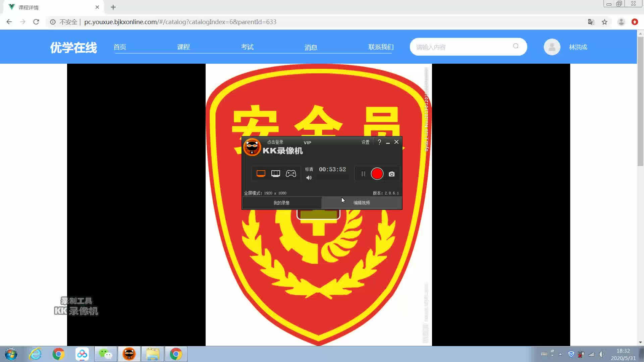Take a screenshot with the camera icon

(391, 174)
